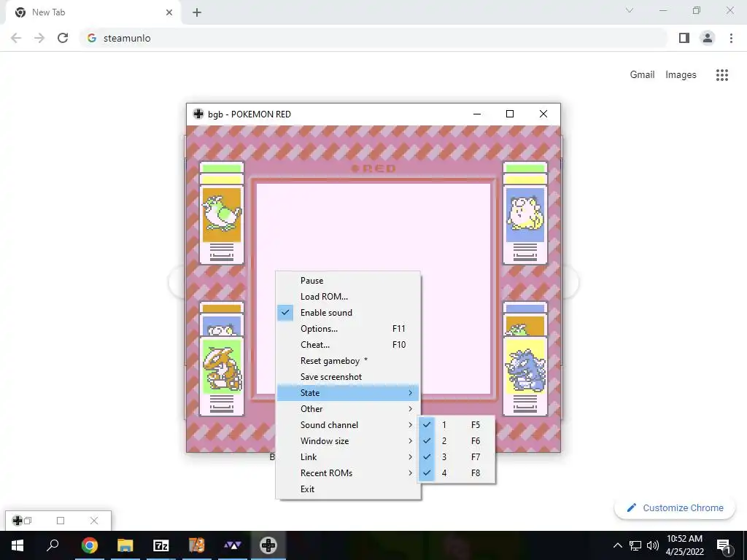747x560 pixels.
Task: Click the bgb gamepad icon in title bar
Action: tap(198, 114)
